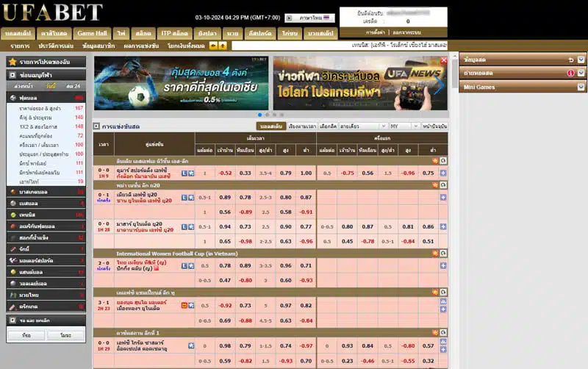Viewport: 588px width, 369px height.
Task: Click the current page button right of MY
Action: tap(434, 126)
